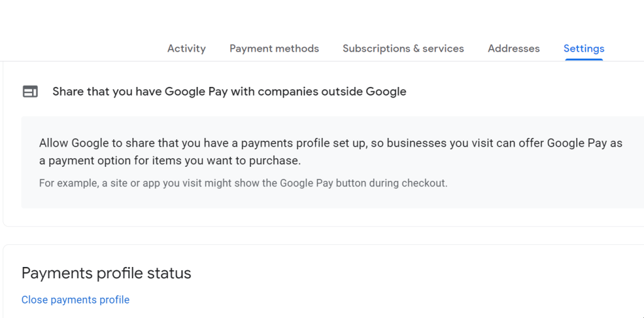644x318 pixels.
Task: Switch to the Payment methods tab
Action: pyautogui.click(x=274, y=48)
